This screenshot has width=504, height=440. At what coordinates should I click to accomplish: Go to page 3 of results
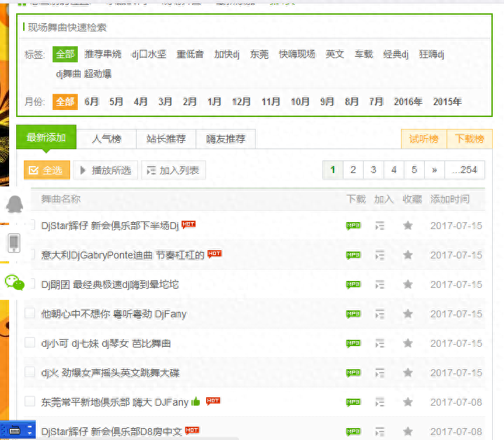pos(374,170)
